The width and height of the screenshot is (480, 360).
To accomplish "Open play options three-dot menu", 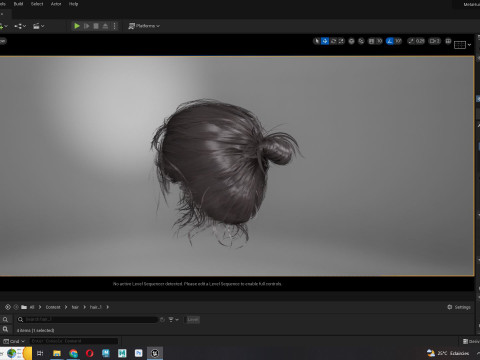I will click(x=115, y=26).
